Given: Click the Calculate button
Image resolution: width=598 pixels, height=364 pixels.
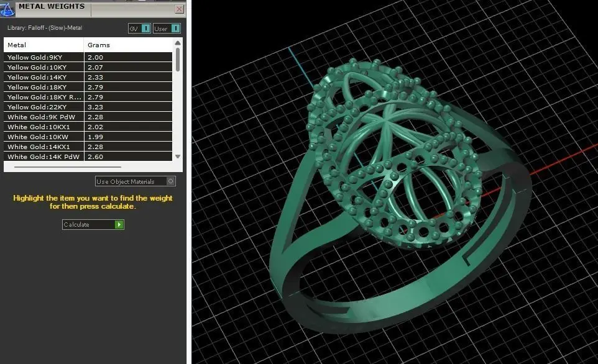Looking at the screenshot, I should (x=93, y=224).
